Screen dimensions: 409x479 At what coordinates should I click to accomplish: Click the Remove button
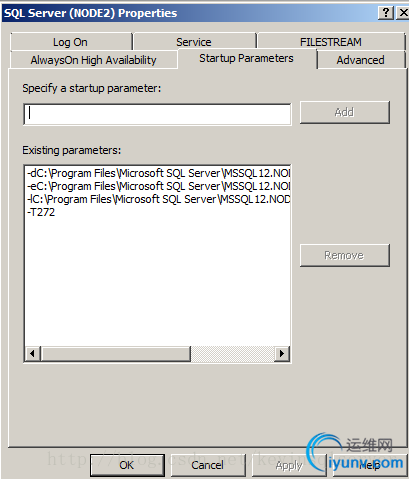point(345,255)
